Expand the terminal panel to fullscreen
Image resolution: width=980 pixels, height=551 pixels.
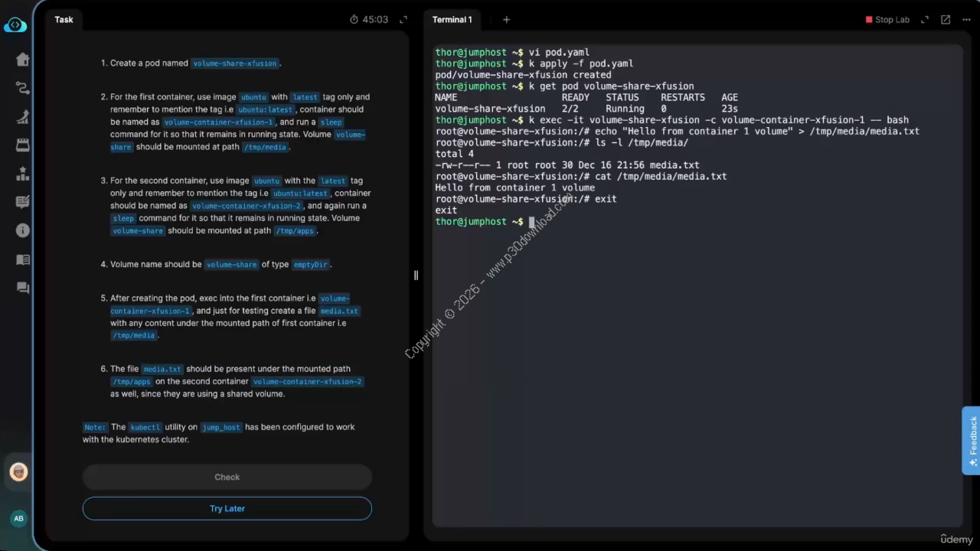pyautogui.click(x=925, y=20)
